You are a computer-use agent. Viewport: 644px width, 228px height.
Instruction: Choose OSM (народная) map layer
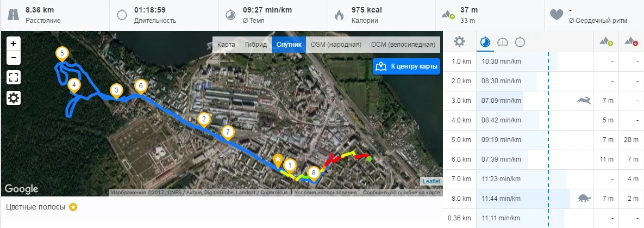336,45
